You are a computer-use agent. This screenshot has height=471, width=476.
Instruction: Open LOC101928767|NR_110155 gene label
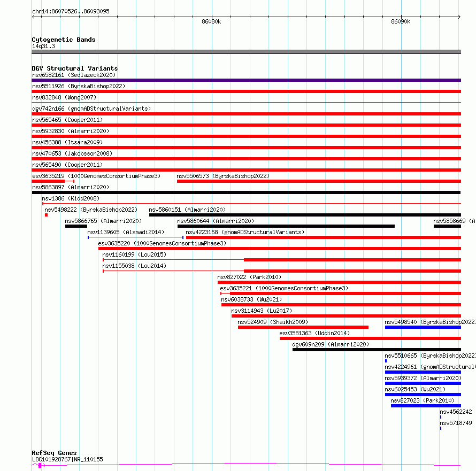tap(67, 459)
